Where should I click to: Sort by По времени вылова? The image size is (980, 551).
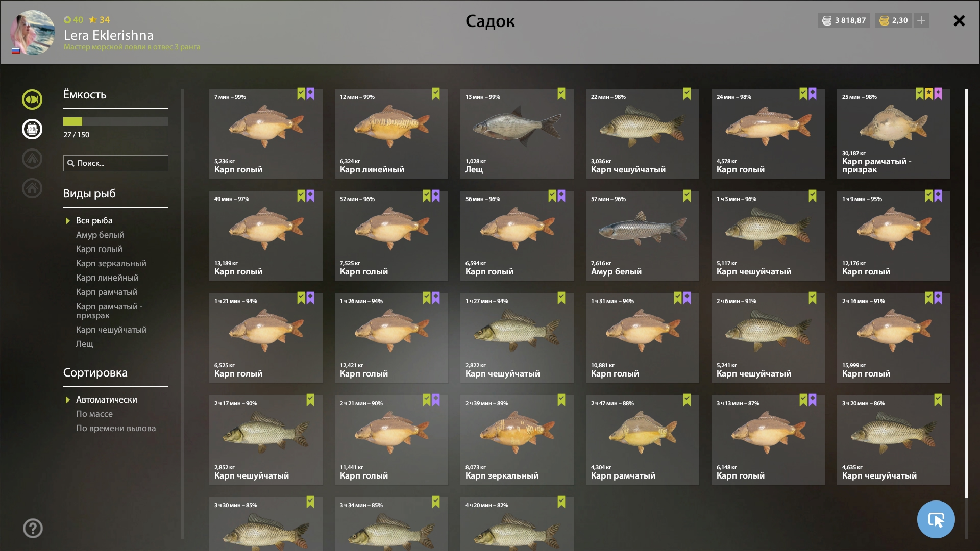pyautogui.click(x=116, y=428)
